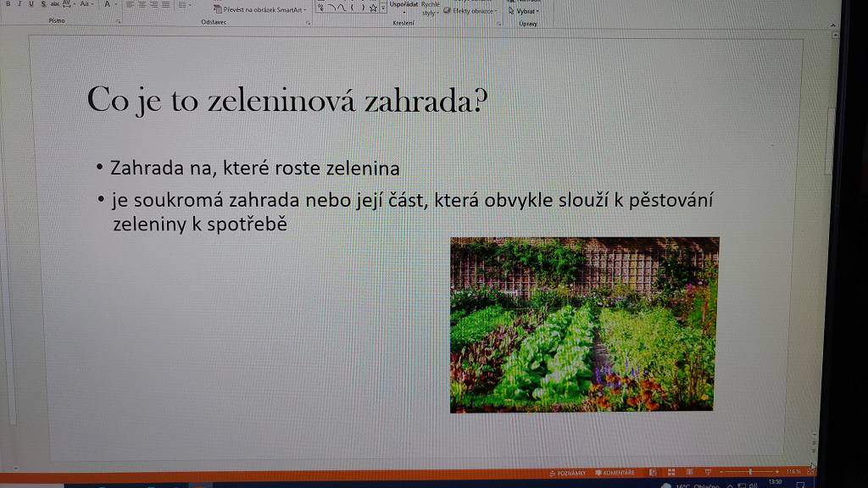Pick the arc shape in shapes gallery
The width and height of the screenshot is (868, 488).
coord(331,8)
